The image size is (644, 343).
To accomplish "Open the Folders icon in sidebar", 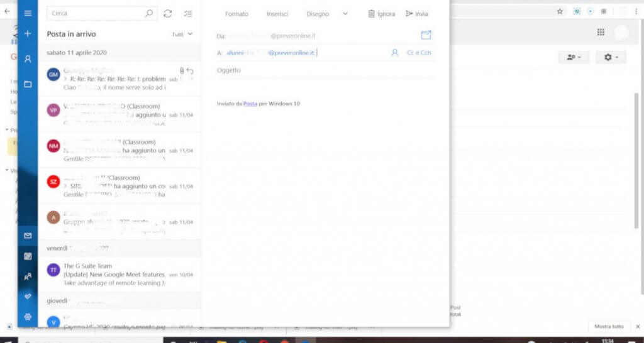I will point(28,84).
